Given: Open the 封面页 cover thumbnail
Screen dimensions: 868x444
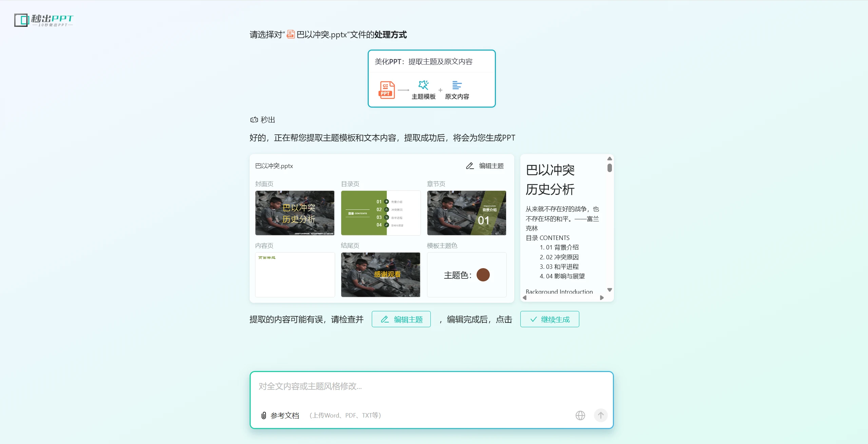Looking at the screenshot, I should point(295,213).
